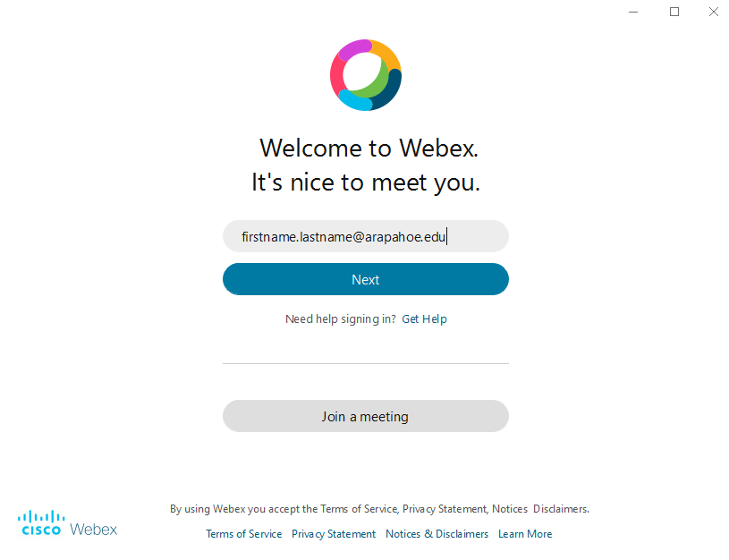Open Terms of Service link beside Privacy Statement link
Viewport: 729px width, 560px height.
pyautogui.click(x=243, y=534)
